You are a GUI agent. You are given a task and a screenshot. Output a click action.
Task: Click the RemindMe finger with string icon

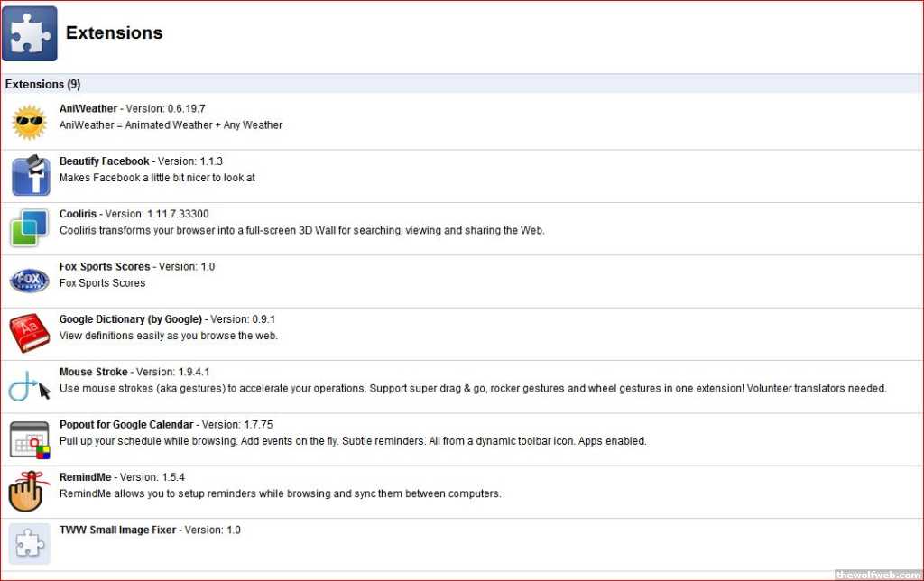tap(29, 492)
